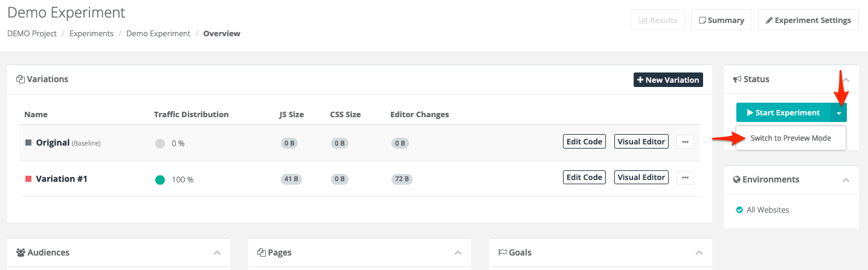
Task: Click the Pages panel icon
Action: point(261,252)
